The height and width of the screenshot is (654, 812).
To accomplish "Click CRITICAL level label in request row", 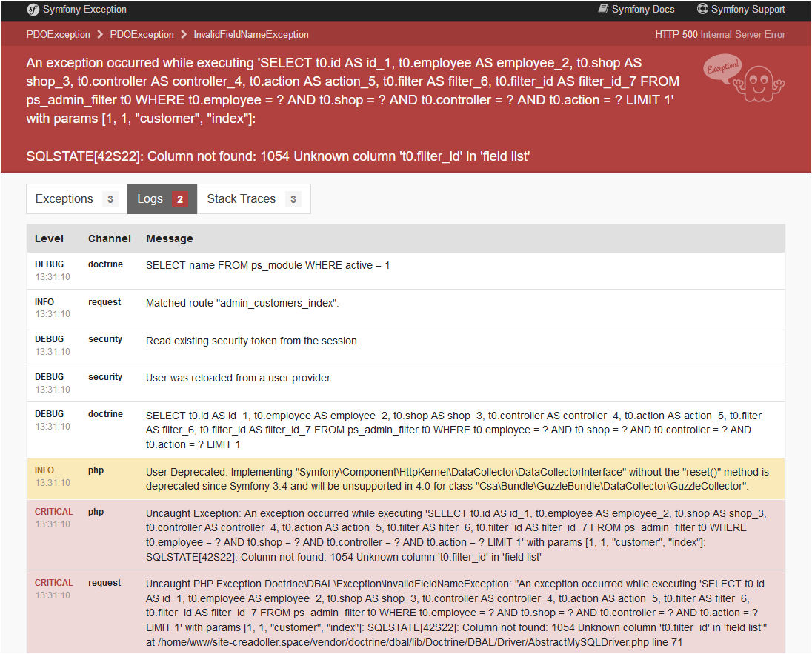I will 54,583.
